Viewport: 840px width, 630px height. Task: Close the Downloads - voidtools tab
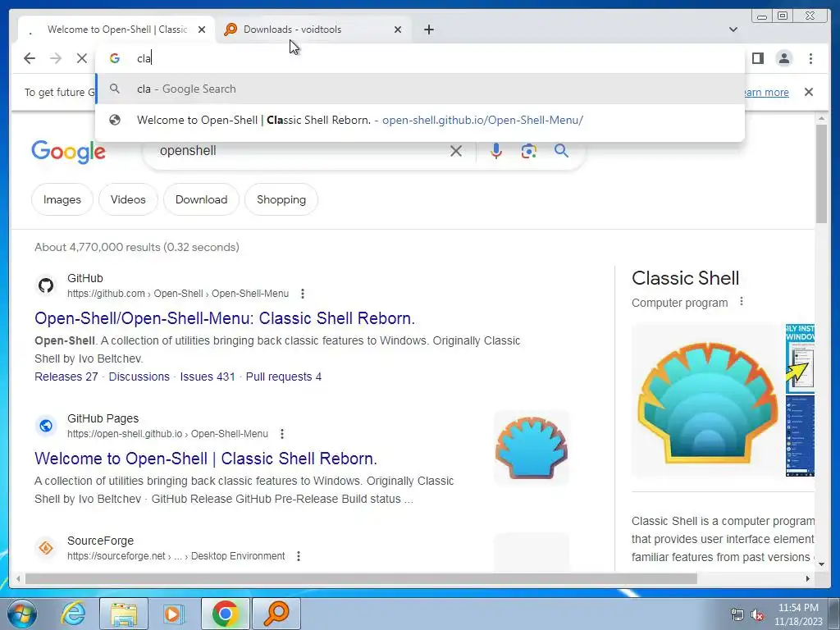398,30
